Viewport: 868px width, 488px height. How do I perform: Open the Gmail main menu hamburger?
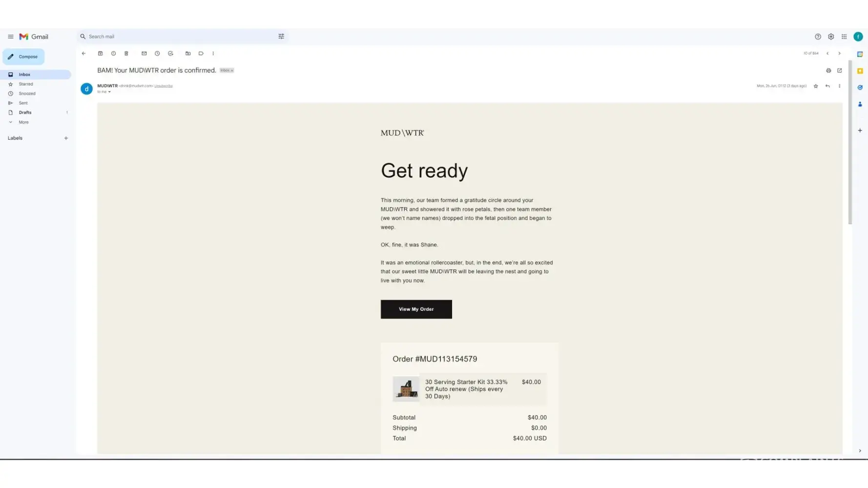11,37
